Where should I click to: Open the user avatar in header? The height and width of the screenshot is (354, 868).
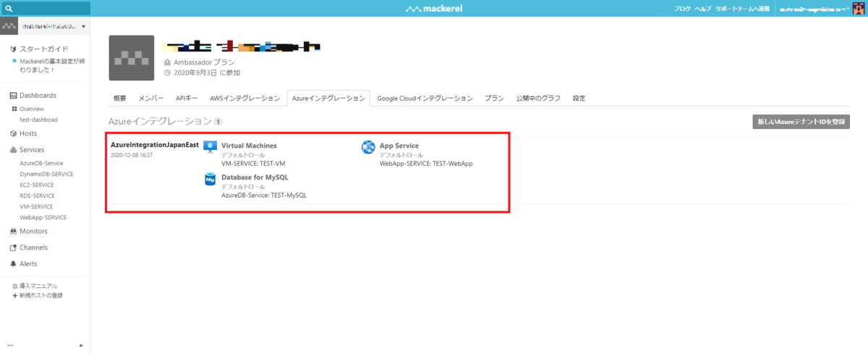click(x=859, y=8)
